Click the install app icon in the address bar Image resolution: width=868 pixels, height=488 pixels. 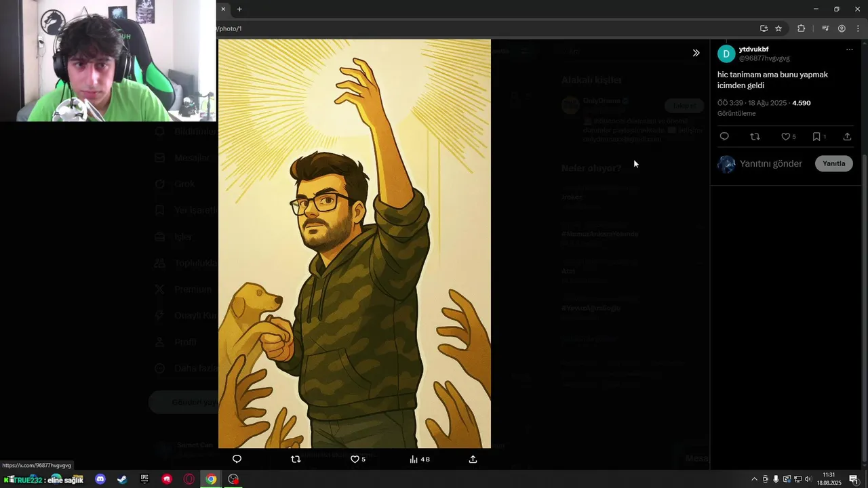point(764,28)
